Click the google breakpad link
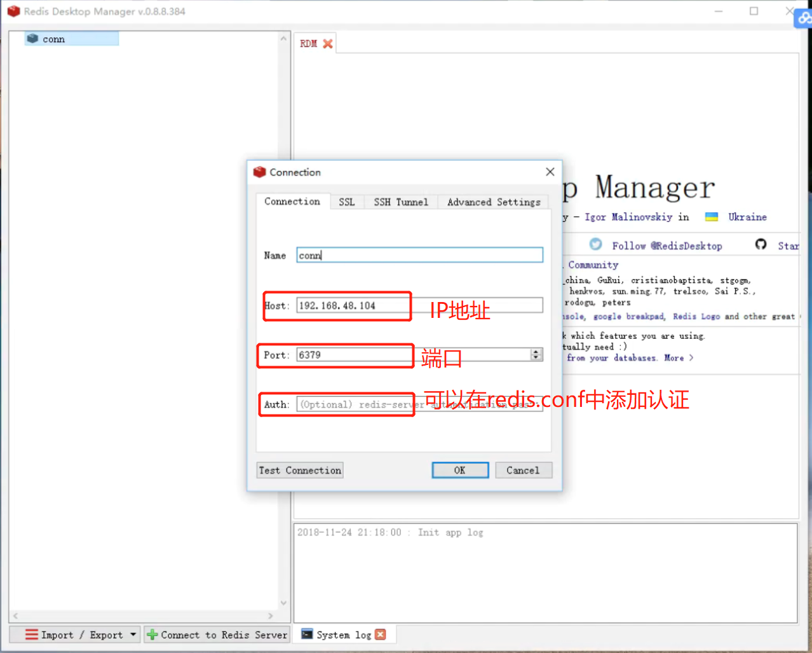The width and height of the screenshot is (812, 653). click(629, 317)
